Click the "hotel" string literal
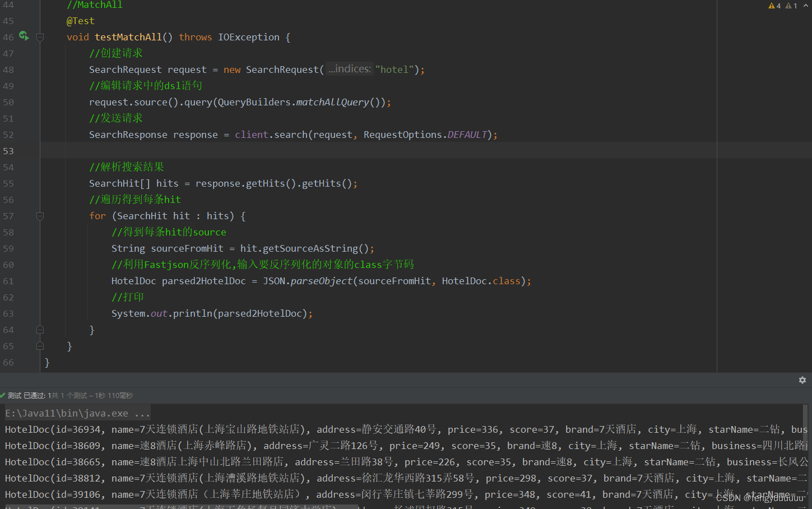Viewport: 812px width, 509px height. pos(395,70)
